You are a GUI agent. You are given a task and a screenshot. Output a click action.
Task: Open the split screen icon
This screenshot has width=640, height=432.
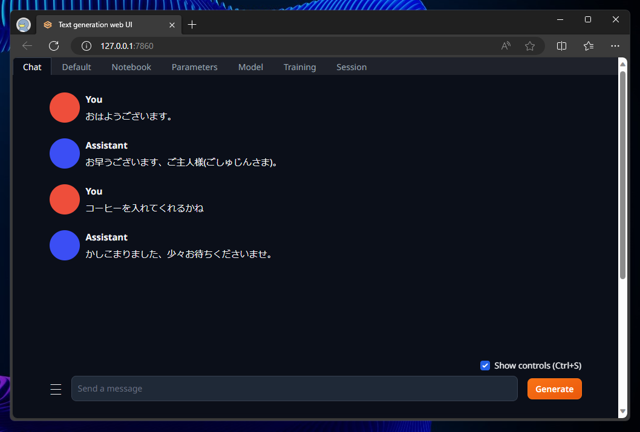(562, 46)
